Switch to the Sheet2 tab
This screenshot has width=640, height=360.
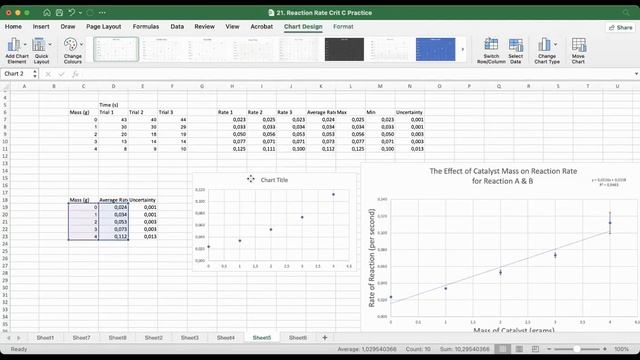click(x=153, y=338)
